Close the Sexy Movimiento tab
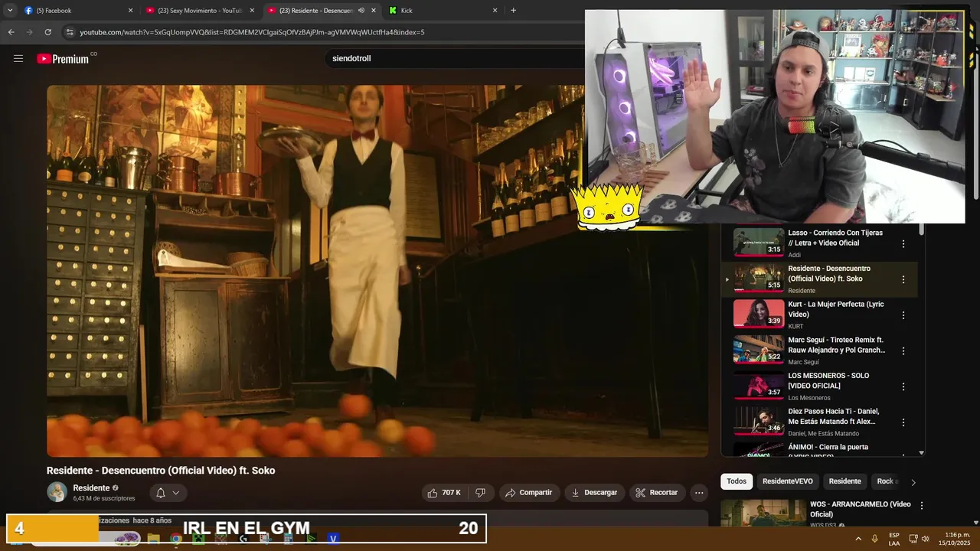The height and width of the screenshot is (551, 980). click(252, 11)
